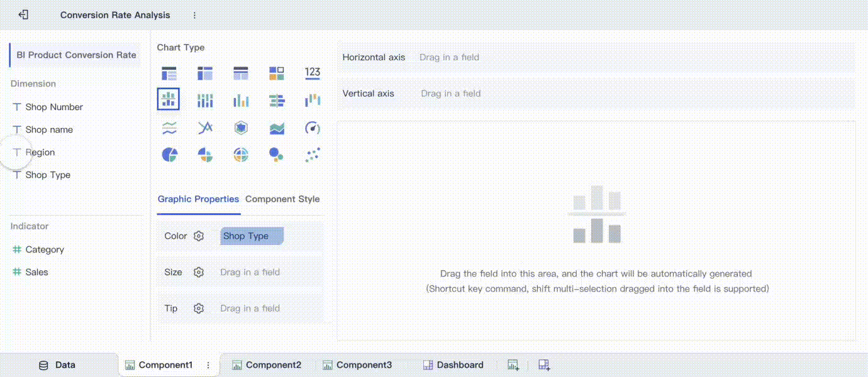Select the rose chart type
Viewport: 868px width, 377px height.
[x=205, y=155]
